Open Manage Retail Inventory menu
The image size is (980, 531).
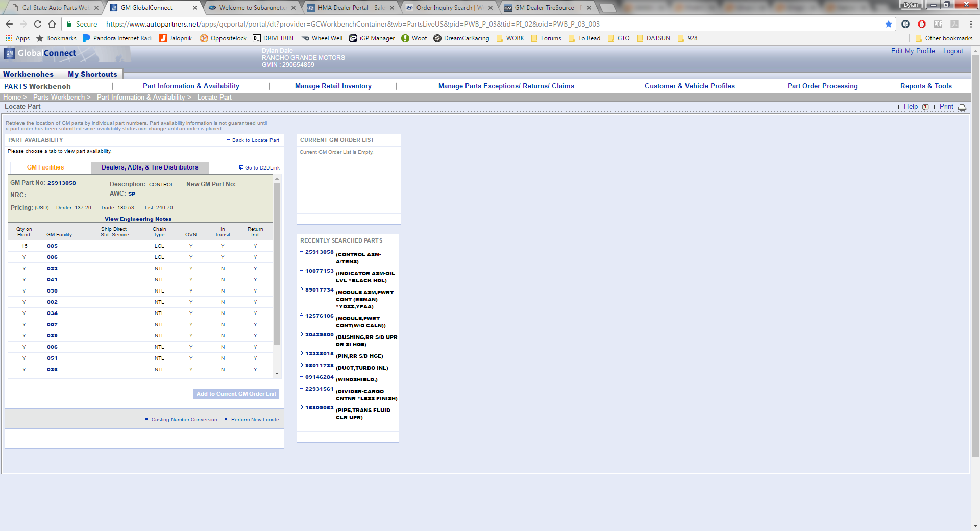333,86
